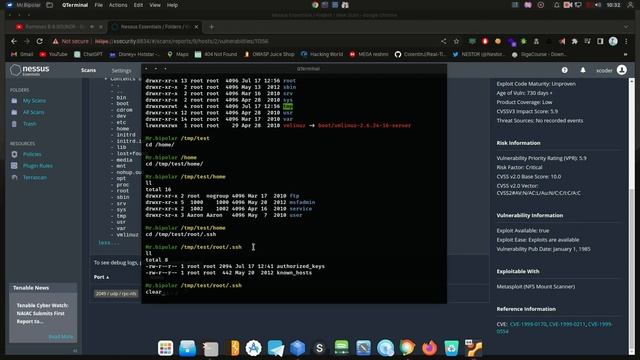Sort by the Port column header
Viewport: 640px width, 360px height.
(x=101, y=277)
